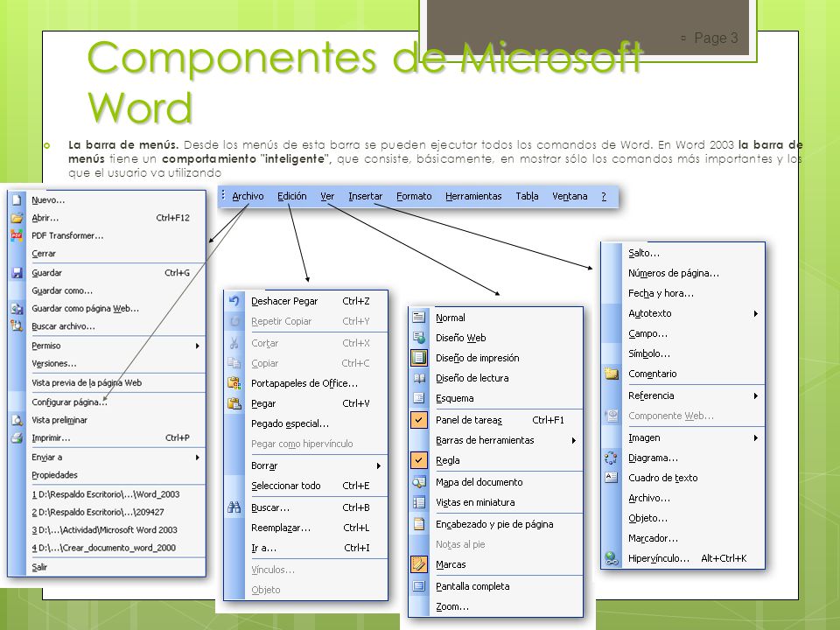Viewport: 840px width, 630px height.
Task: Expand the Permiso submenu arrow
Action: pos(198,346)
